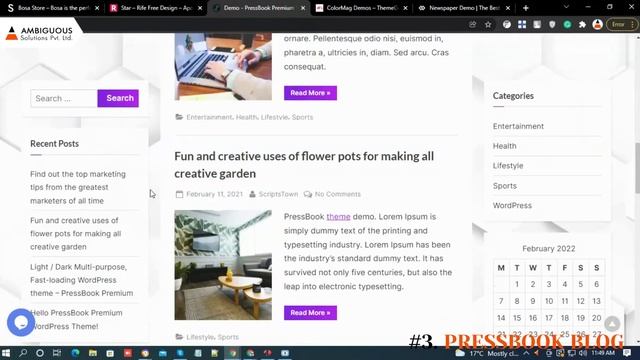Click the laptop post thumbnail
The width and height of the screenshot is (640, 360).
[x=223, y=67]
